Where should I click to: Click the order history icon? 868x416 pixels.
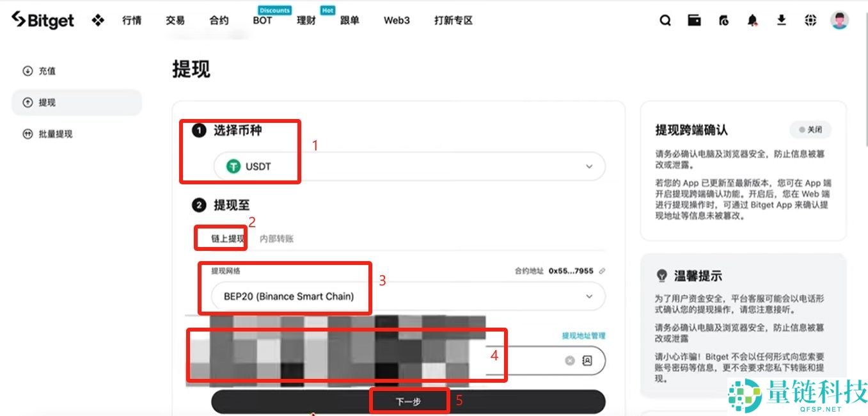tap(723, 20)
